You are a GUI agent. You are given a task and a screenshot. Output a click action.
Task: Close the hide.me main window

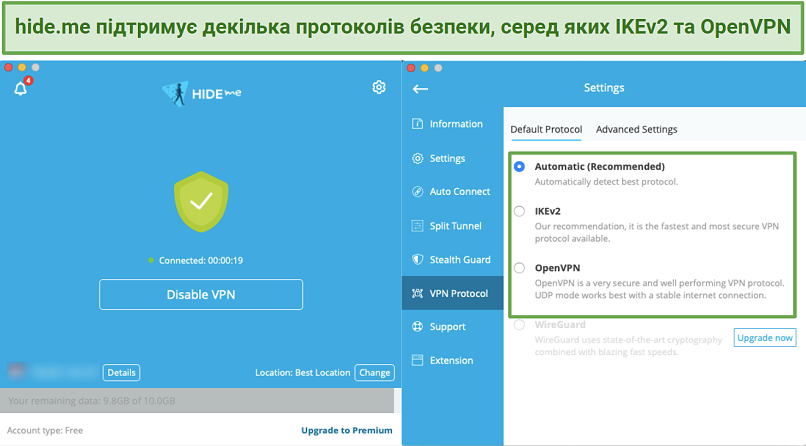[x=8, y=67]
